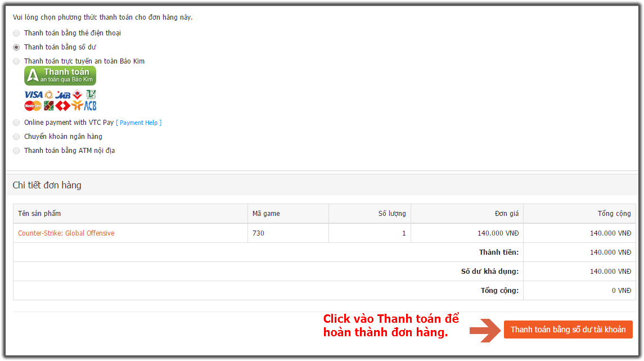Click the 'Chi tiết đơn hàng' section heading
The height and width of the screenshot is (361, 644).
(47, 185)
